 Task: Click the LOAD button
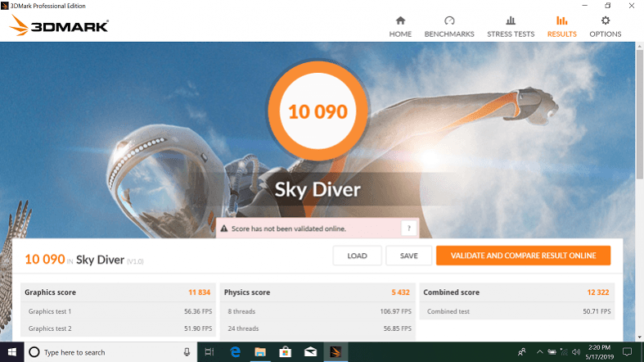click(x=357, y=256)
